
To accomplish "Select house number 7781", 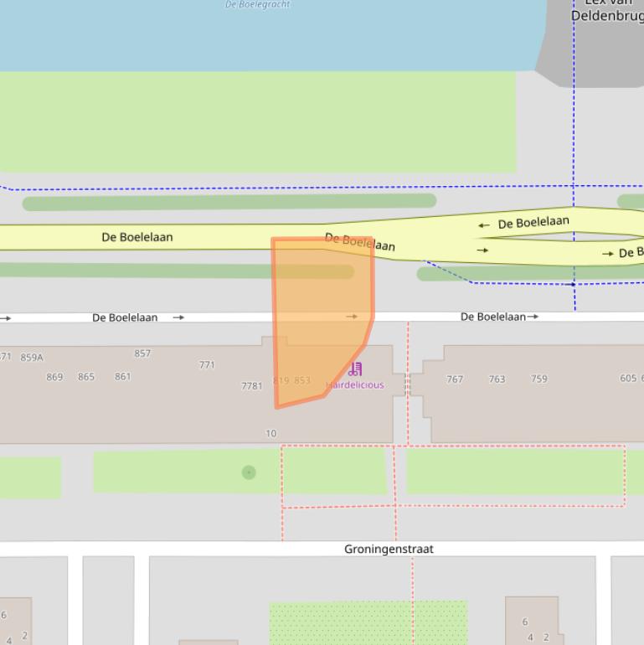I will click(x=251, y=386).
